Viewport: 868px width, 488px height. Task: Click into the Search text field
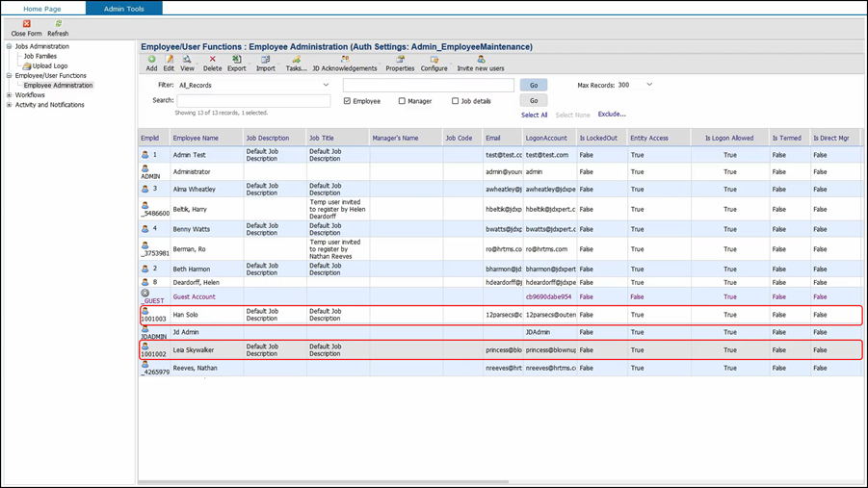[x=253, y=100]
